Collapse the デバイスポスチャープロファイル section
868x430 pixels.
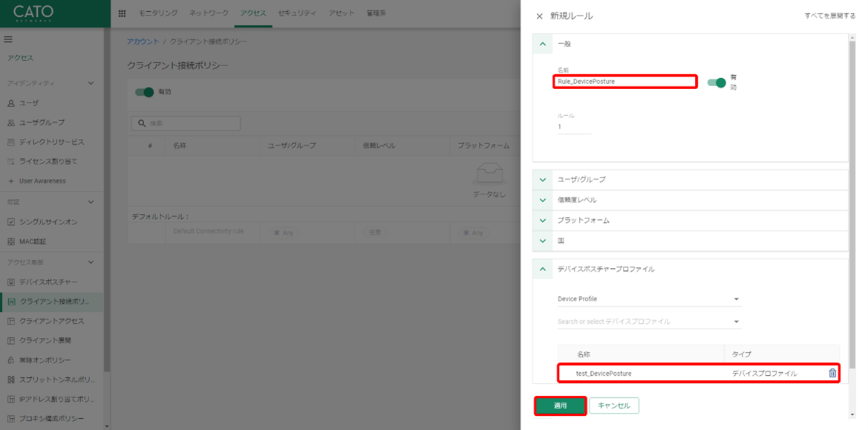coord(543,269)
